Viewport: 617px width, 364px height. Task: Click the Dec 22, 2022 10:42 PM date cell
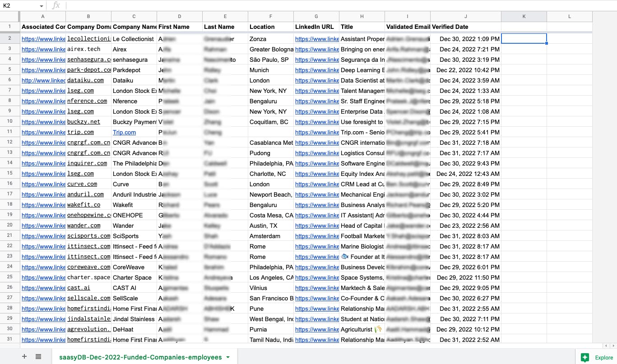pyautogui.click(x=466, y=70)
